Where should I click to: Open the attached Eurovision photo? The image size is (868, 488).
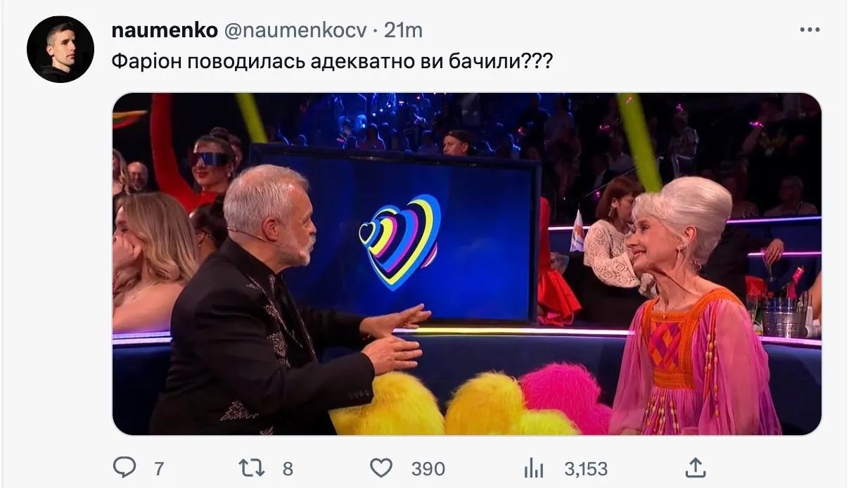click(467, 264)
